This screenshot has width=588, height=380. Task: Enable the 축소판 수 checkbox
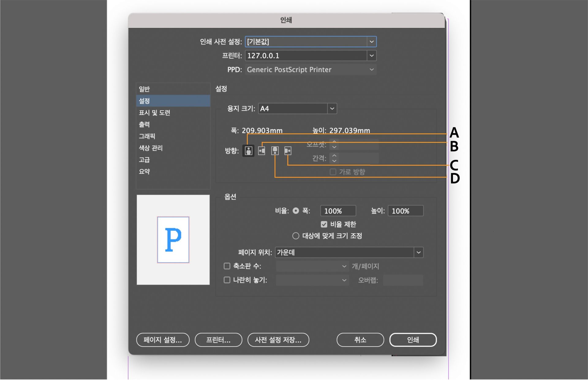pos(227,266)
